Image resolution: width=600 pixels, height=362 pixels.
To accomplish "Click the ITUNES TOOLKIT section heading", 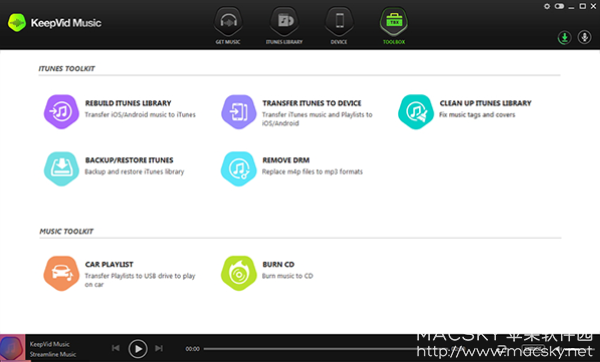I will pyautogui.click(x=67, y=68).
